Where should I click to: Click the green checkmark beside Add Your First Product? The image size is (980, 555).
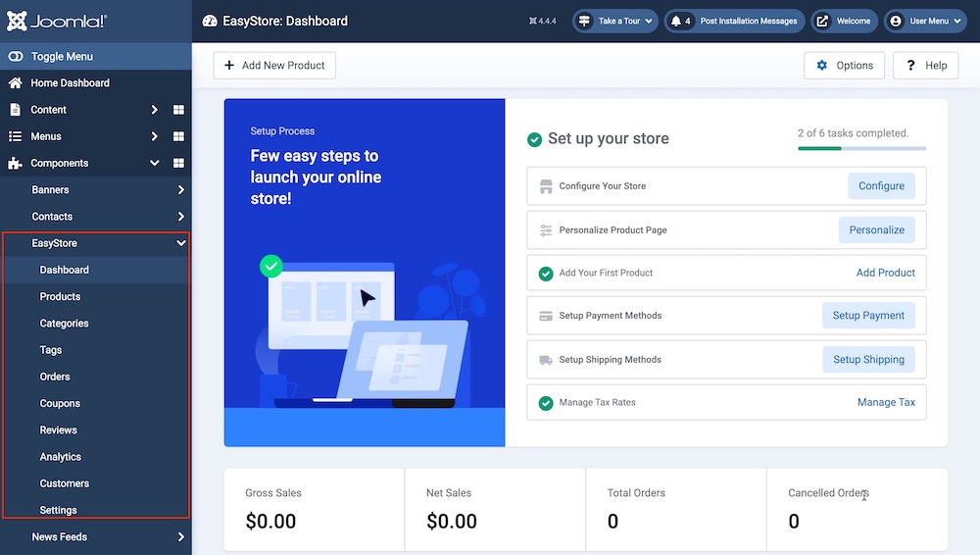(x=546, y=274)
